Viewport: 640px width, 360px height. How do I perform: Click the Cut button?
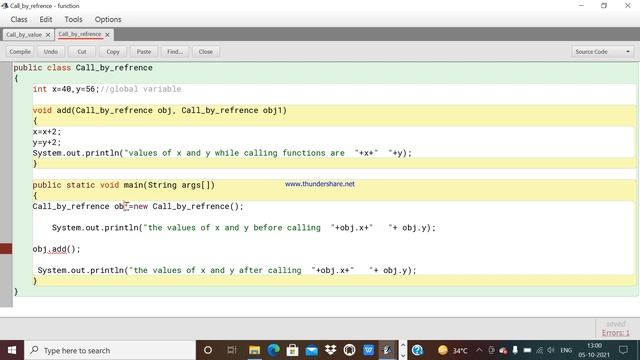[x=82, y=52]
